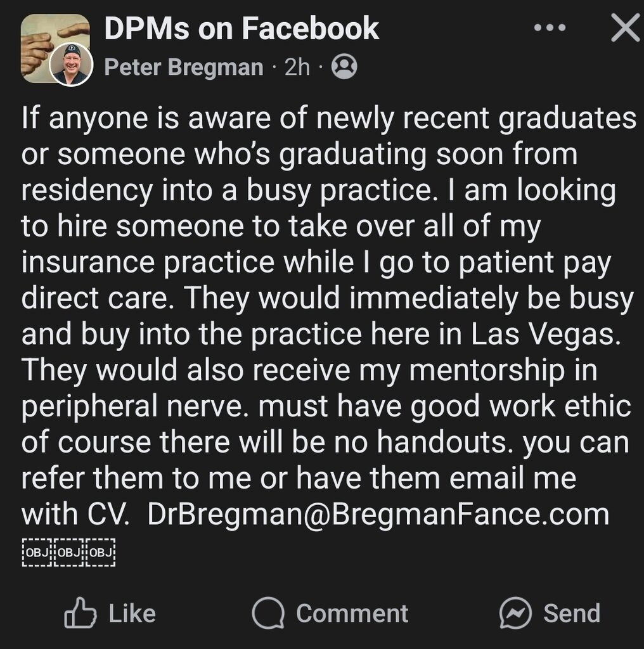
Task: Click the speech bubble Comment icon
Action: tap(267, 613)
